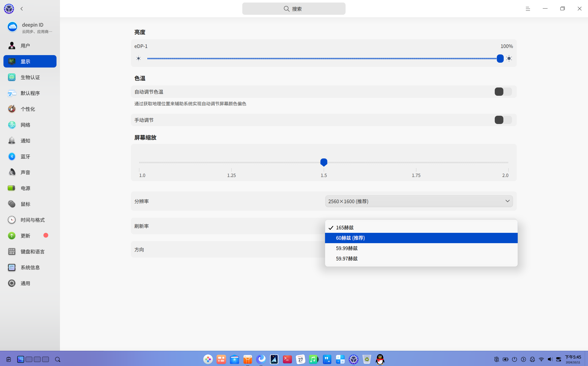Open the QQ penguin icon
This screenshot has height=366, width=588.
click(x=380, y=359)
